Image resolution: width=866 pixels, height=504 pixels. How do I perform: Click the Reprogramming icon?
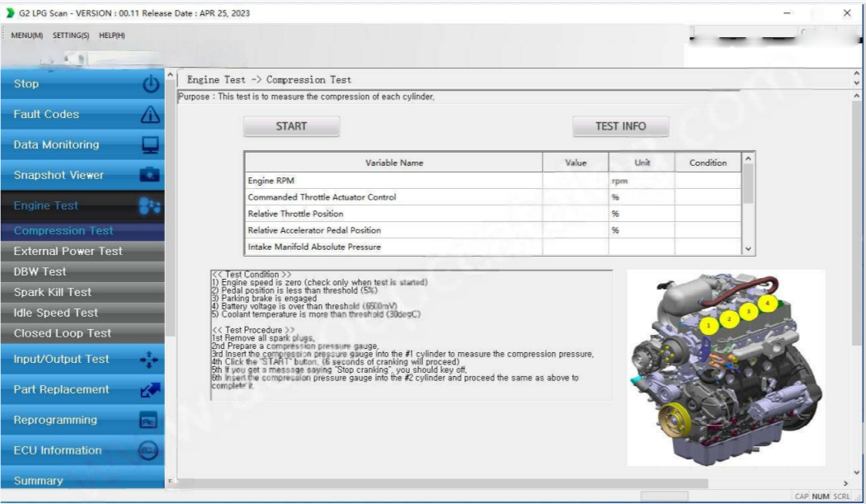click(148, 421)
